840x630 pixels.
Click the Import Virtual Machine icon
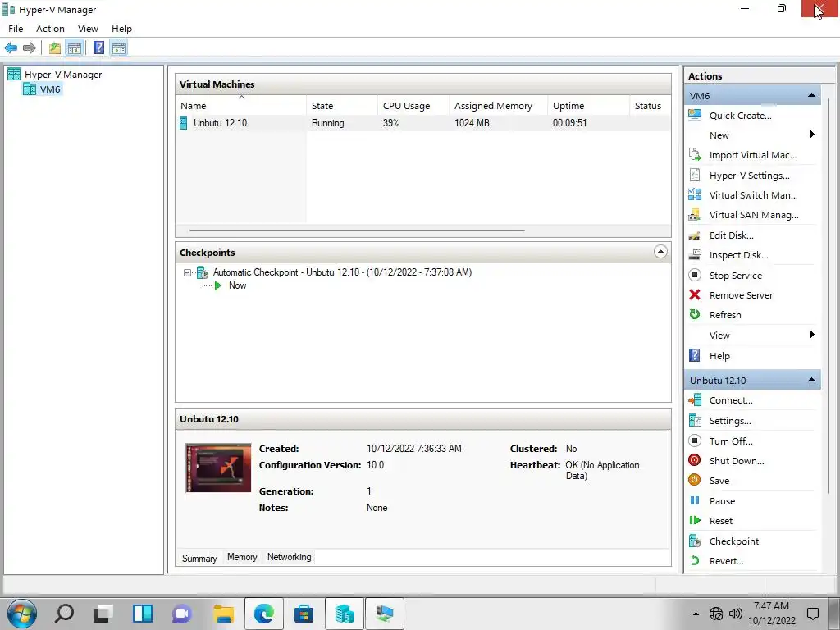[695, 155]
